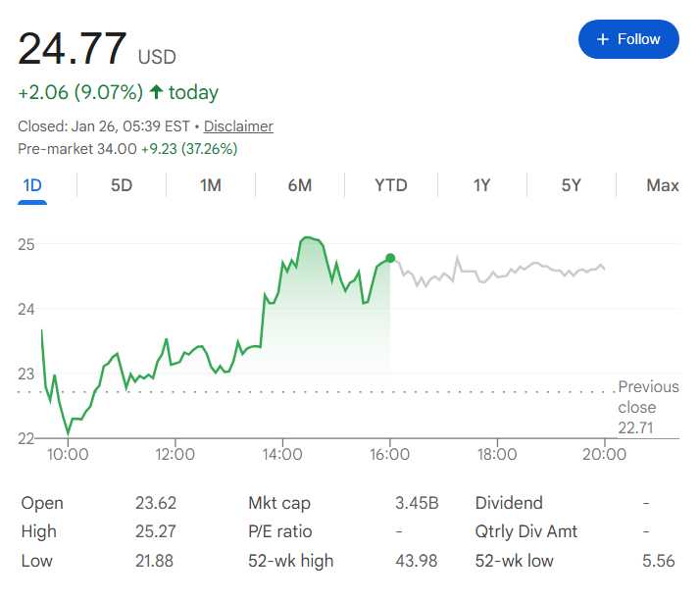Select the Max chart range
Image resolution: width=700 pixels, height=600 pixels.
[663, 185]
